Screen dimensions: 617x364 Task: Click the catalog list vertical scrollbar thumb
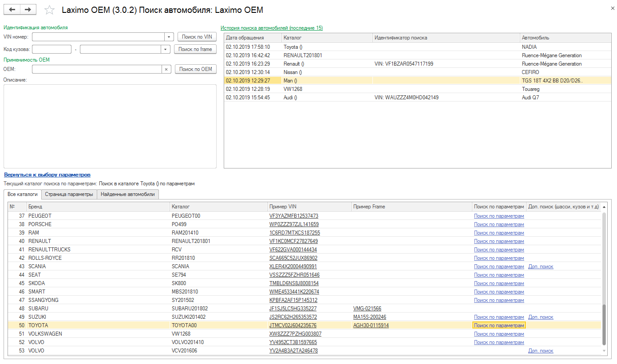coord(604,325)
